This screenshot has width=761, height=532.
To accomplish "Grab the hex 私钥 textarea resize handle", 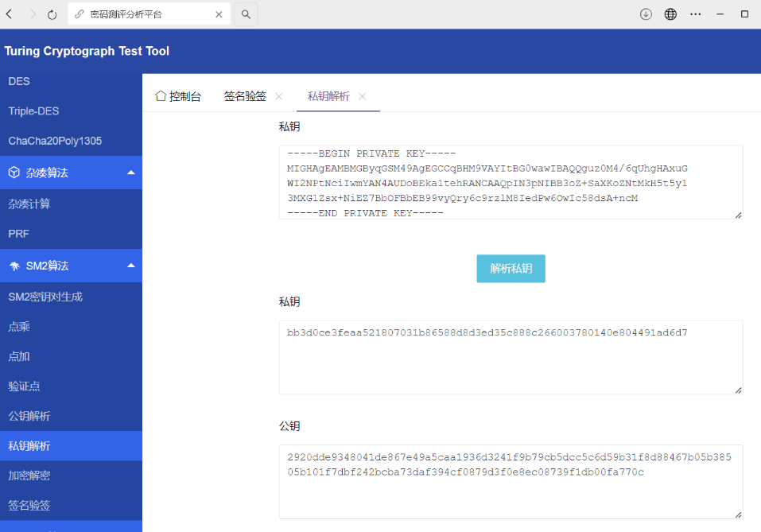I will [x=738, y=390].
